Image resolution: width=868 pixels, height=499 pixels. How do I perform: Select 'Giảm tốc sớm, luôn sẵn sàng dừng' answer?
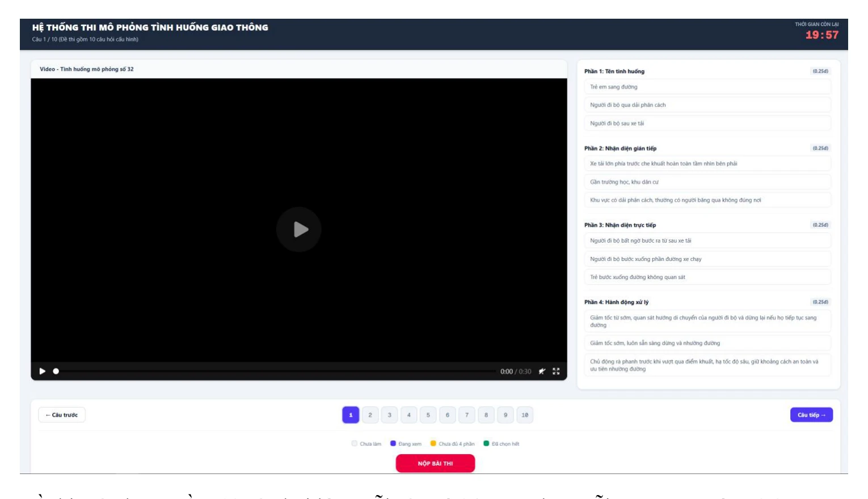707,343
